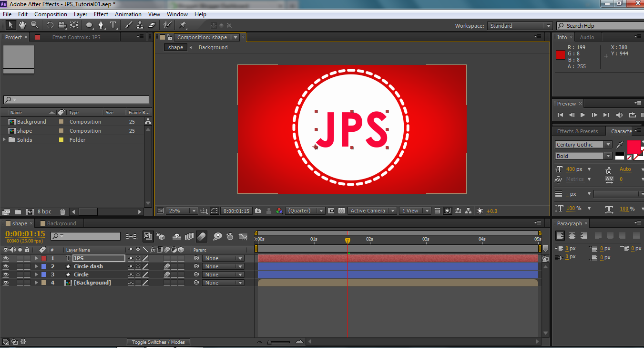Switch to the Audio panel tab
The height and width of the screenshot is (348, 644).
pos(587,37)
